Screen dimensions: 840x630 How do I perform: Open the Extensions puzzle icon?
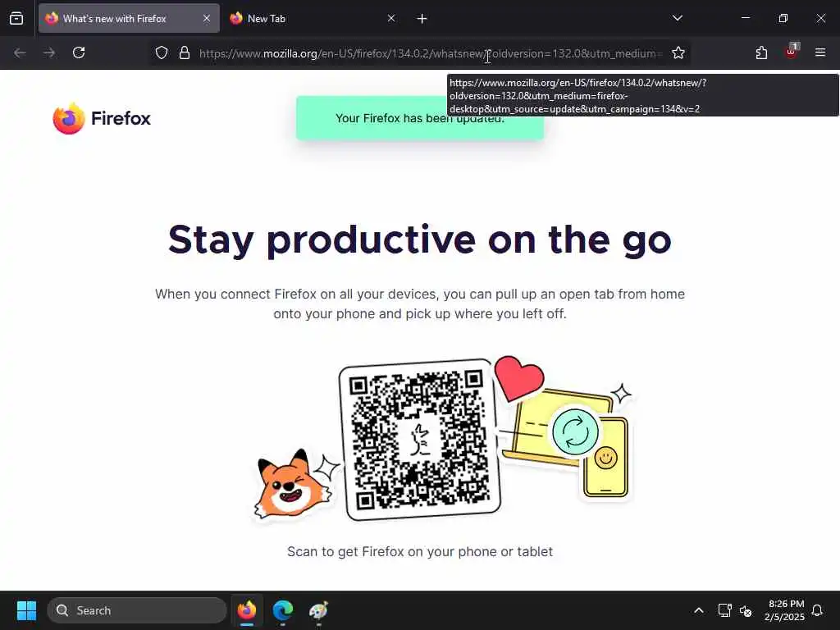click(x=761, y=52)
